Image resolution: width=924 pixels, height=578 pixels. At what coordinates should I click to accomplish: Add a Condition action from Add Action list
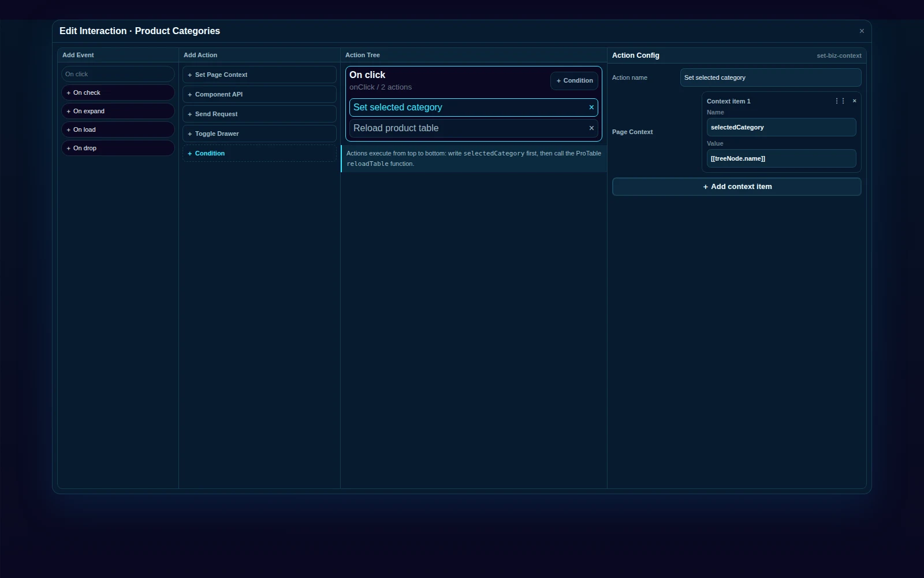click(259, 153)
